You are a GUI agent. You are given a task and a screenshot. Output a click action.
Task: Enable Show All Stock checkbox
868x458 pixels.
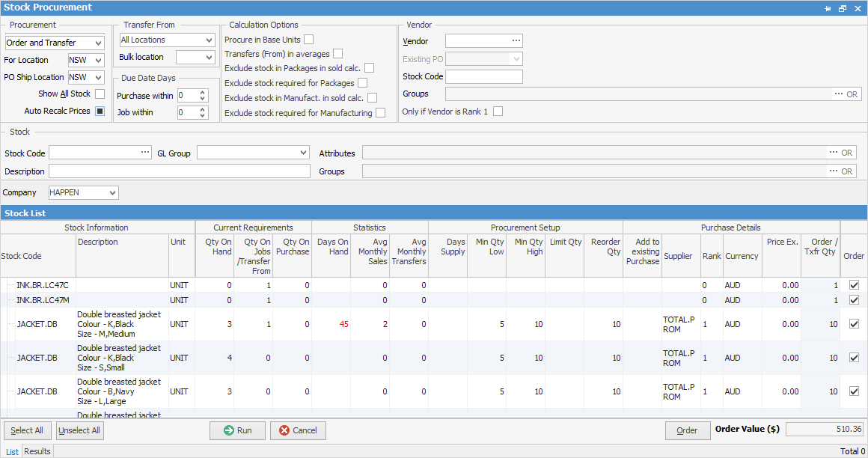100,94
